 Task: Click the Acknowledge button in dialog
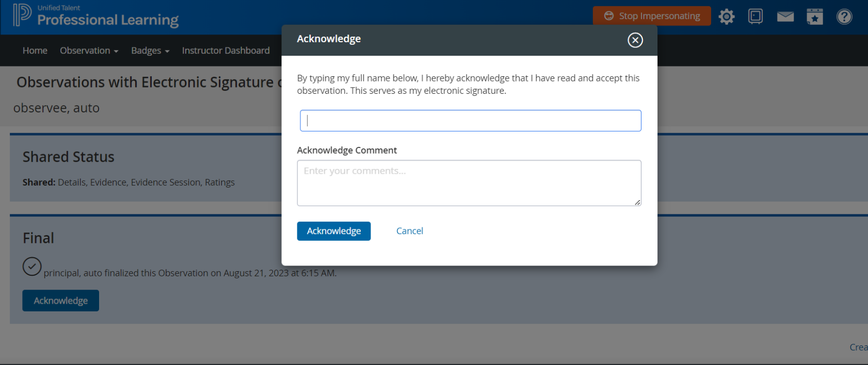pos(333,231)
